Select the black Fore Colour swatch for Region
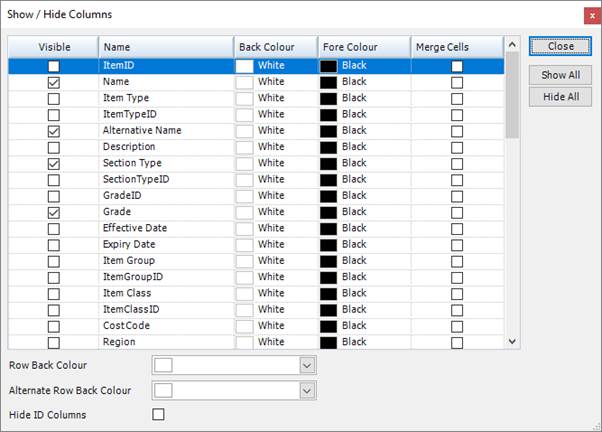 pyautogui.click(x=328, y=342)
